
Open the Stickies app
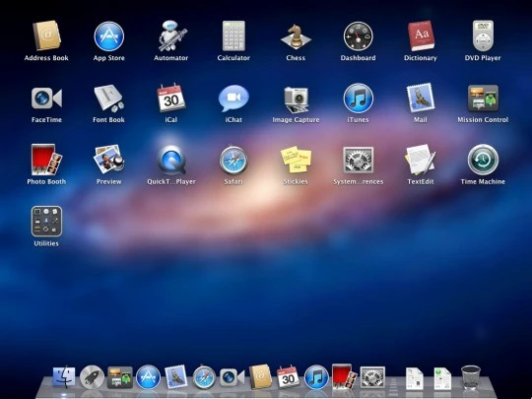tap(296, 160)
